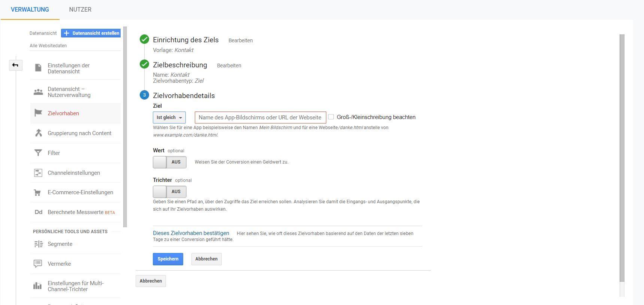Enable Groß-/Kleinschreibung beachten checkbox
The width and height of the screenshot is (644, 305).
[331, 117]
